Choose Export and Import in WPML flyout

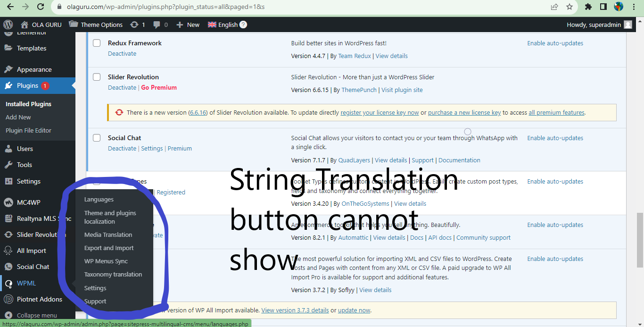point(109,248)
